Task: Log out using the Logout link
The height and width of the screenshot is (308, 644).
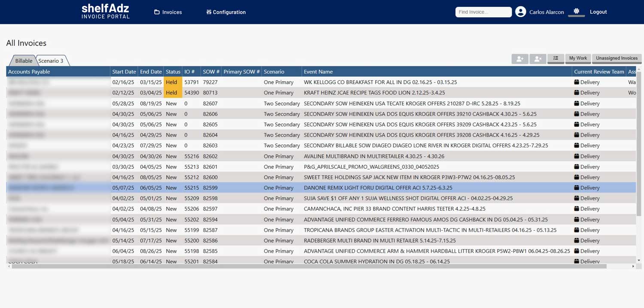Action: pyautogui.click(x=598, y=12)
